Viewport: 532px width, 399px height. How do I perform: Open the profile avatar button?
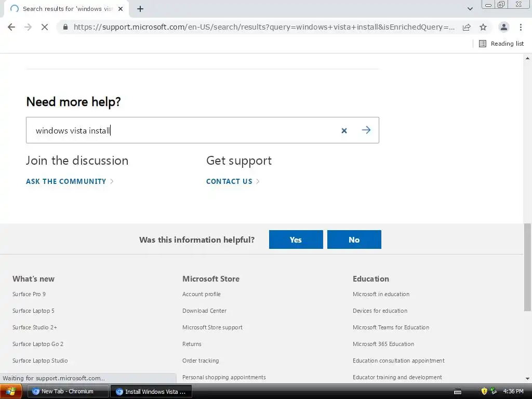click(x=504, y=27)
